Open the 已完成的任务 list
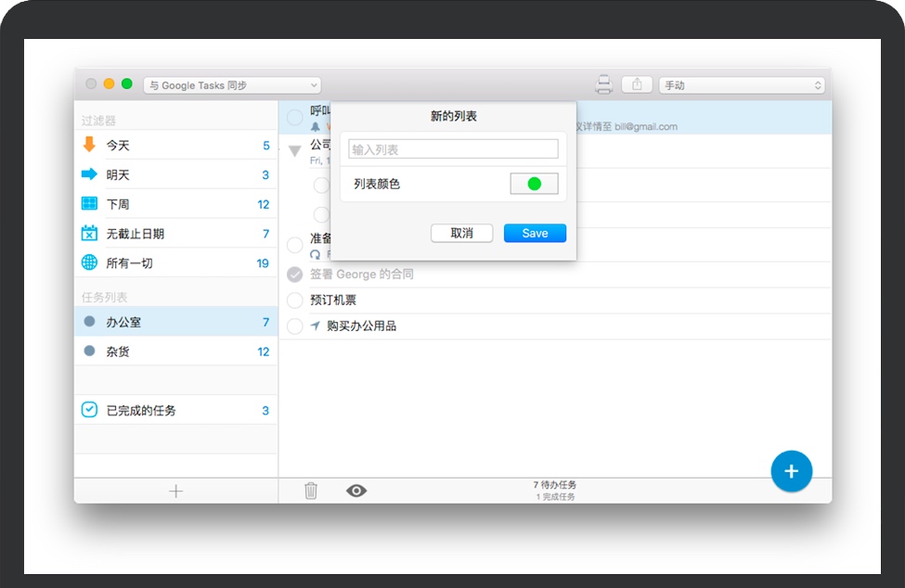Viewport: 905px width, 588px height. pyautogui.click(x=175, y=410)
